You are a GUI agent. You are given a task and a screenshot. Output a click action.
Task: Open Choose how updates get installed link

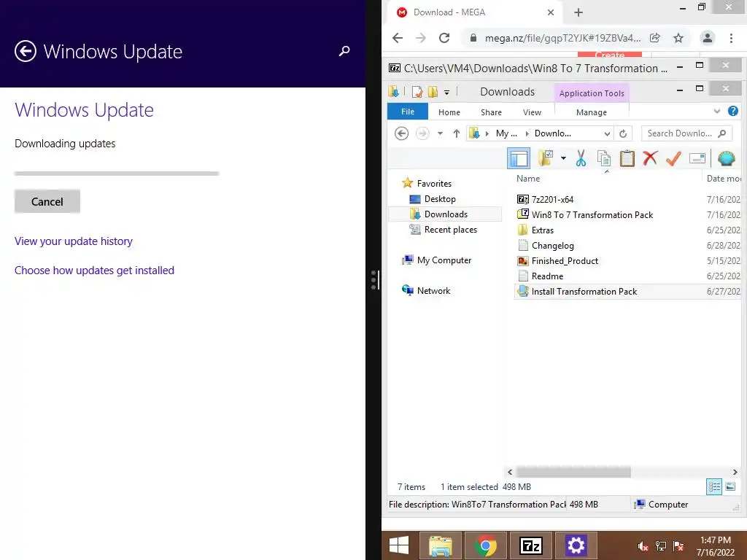click(94, 271)
